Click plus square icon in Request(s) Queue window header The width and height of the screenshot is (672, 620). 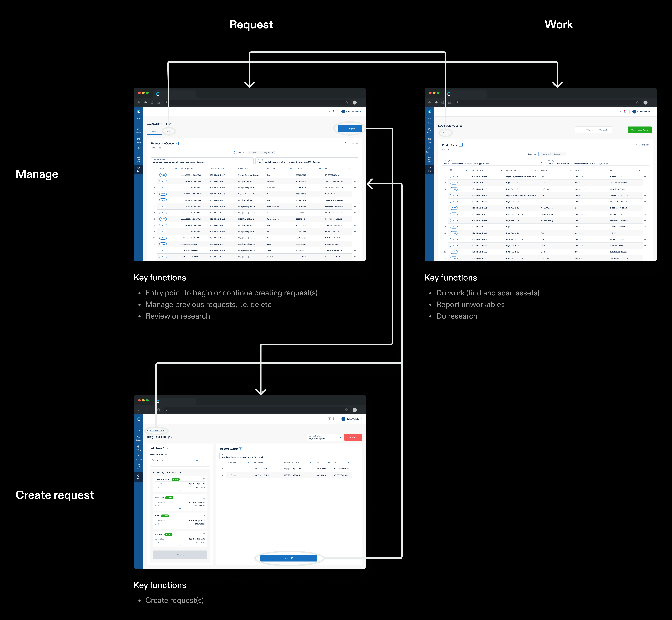coord(329,111)
